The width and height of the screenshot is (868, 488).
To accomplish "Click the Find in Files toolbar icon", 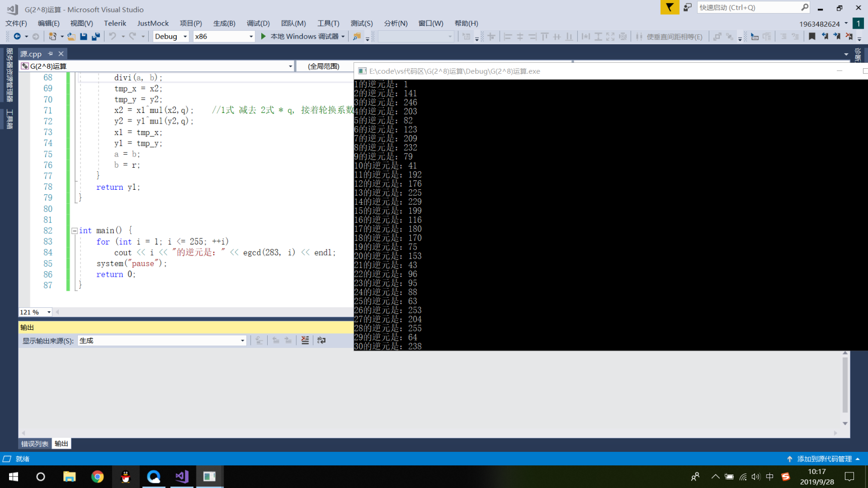I will point(357,36).
